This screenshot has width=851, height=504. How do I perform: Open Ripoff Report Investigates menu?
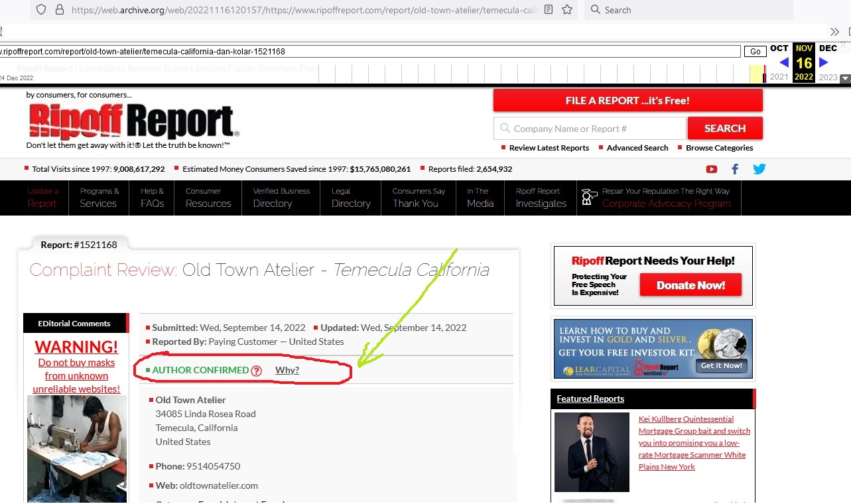tap(541, 198)
